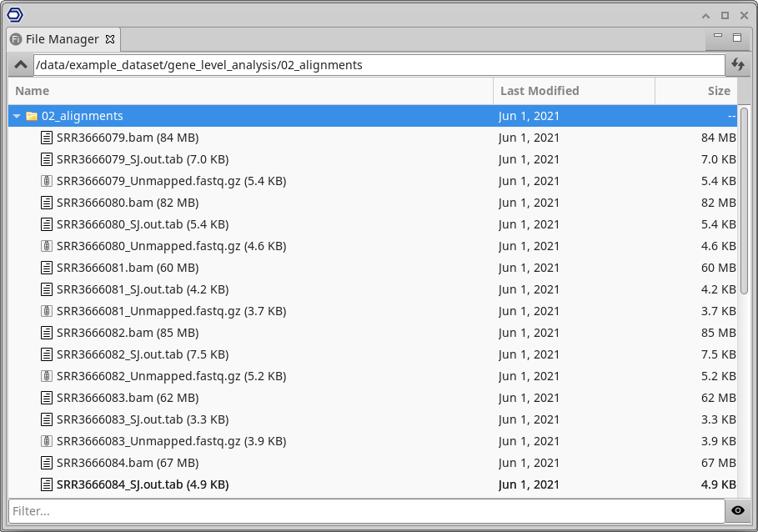Sort by Last Modified column header

click(574, 91)
